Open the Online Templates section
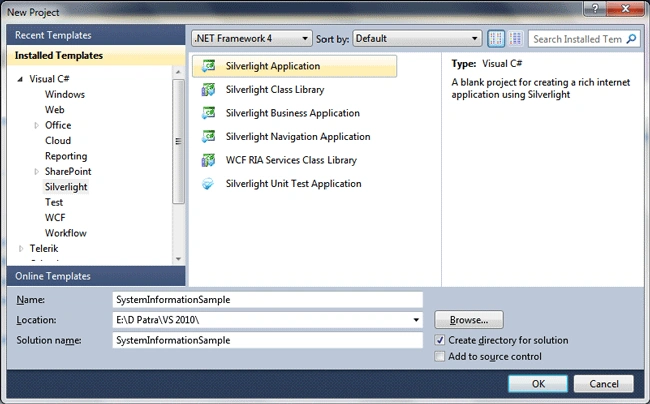The image size is (650, 404). click(96, 276)
